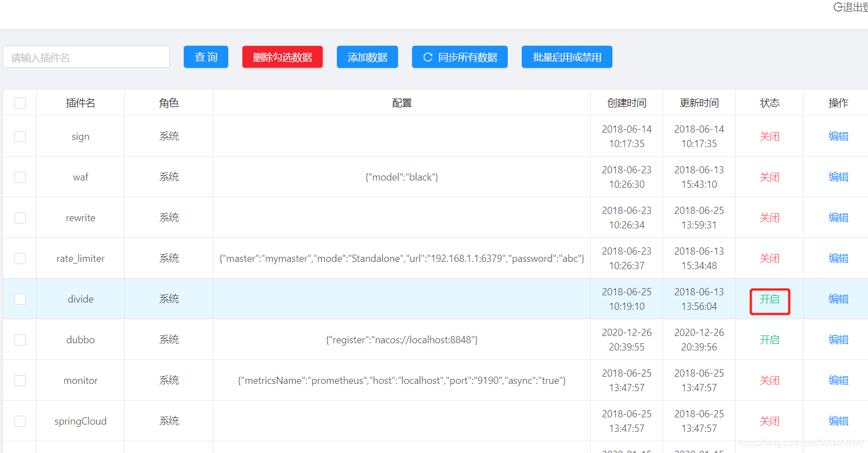Click the 添加数据 button

[x=367, y=57]
